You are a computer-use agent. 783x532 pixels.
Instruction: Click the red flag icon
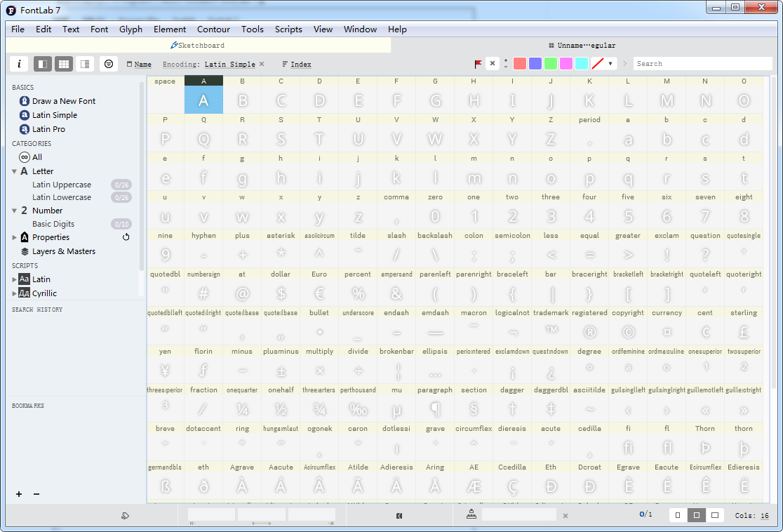[478, 64]
